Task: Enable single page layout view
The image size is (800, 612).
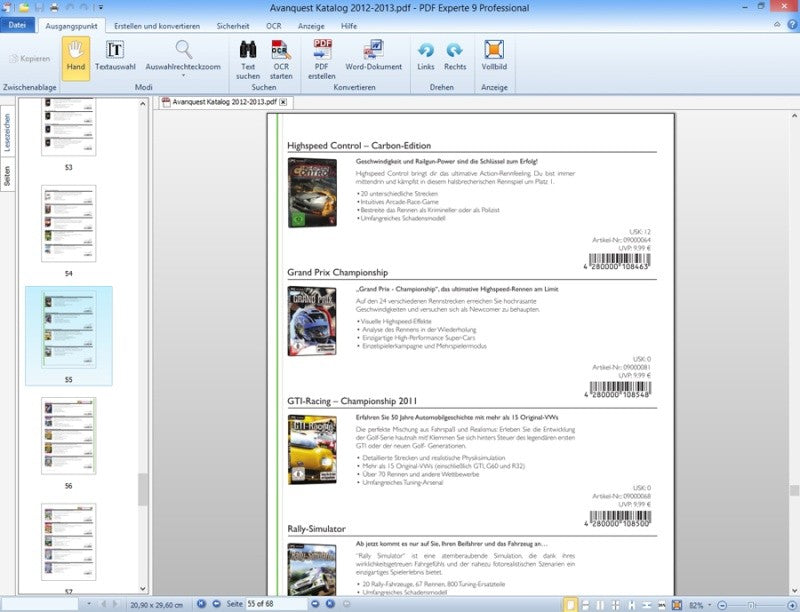Action: pos(570,605)
